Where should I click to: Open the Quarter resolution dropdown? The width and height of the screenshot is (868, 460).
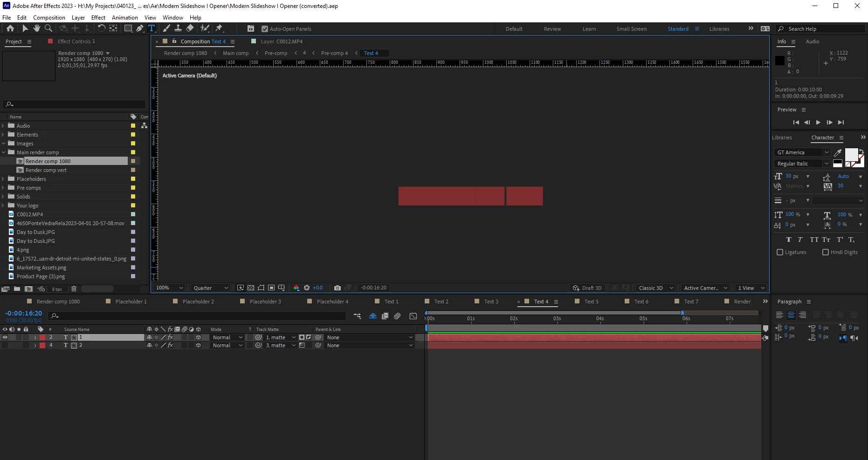click(210, 288)
